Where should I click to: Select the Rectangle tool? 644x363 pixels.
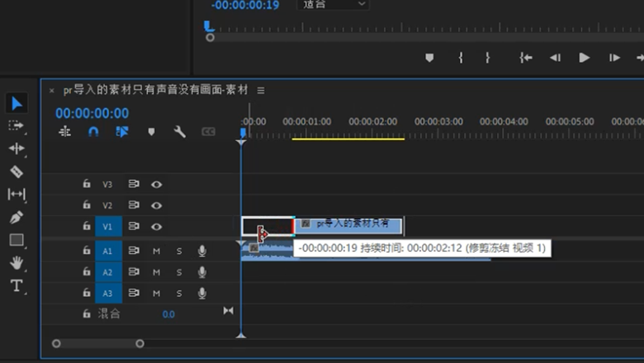click(x=16, y=240)
